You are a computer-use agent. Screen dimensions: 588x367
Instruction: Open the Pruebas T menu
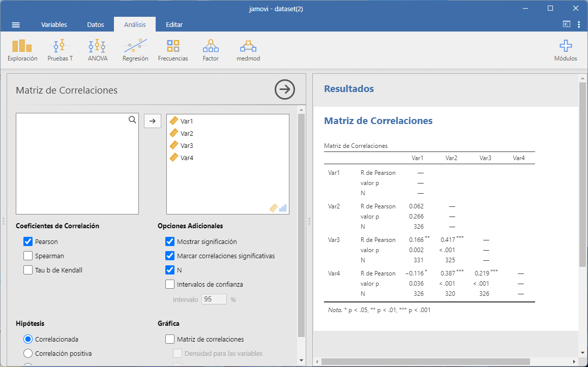(60, 50)
